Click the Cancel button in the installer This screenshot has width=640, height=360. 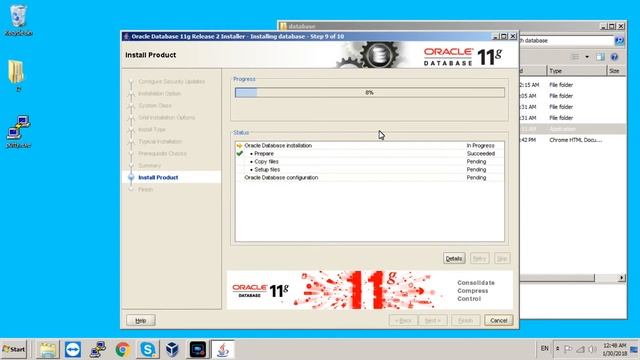(x=499, y=321)
